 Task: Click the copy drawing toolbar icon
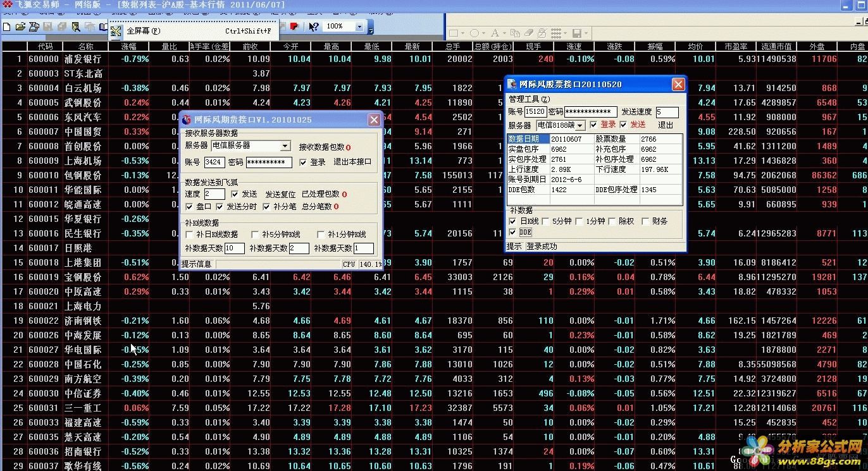516,33
